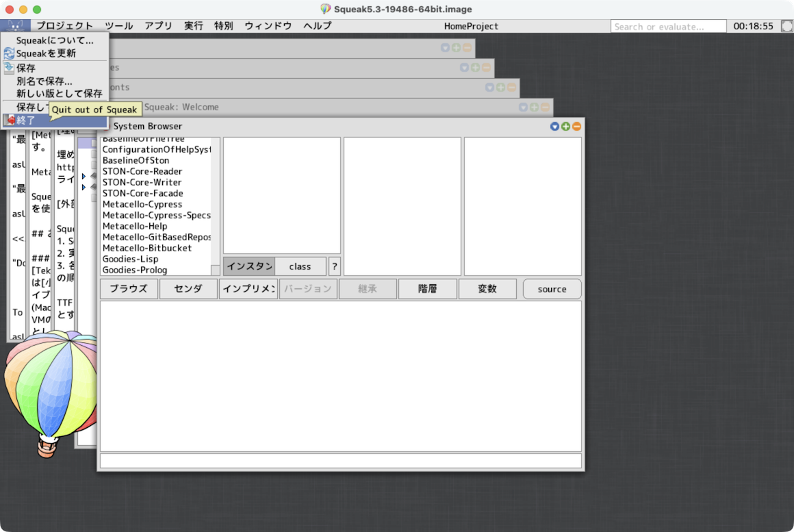This screenshot has width=794, height=532.
Task: Click the 終了 quit red arrow icon
Action: pos(10,121)
